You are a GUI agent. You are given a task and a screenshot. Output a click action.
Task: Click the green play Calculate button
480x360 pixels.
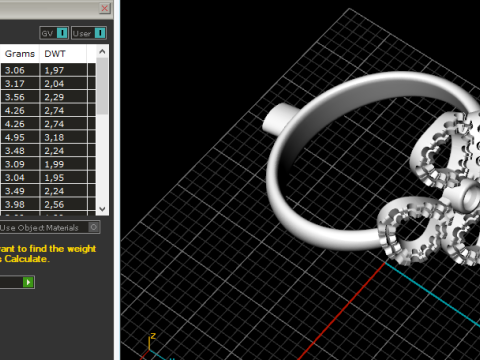point(28,282)
